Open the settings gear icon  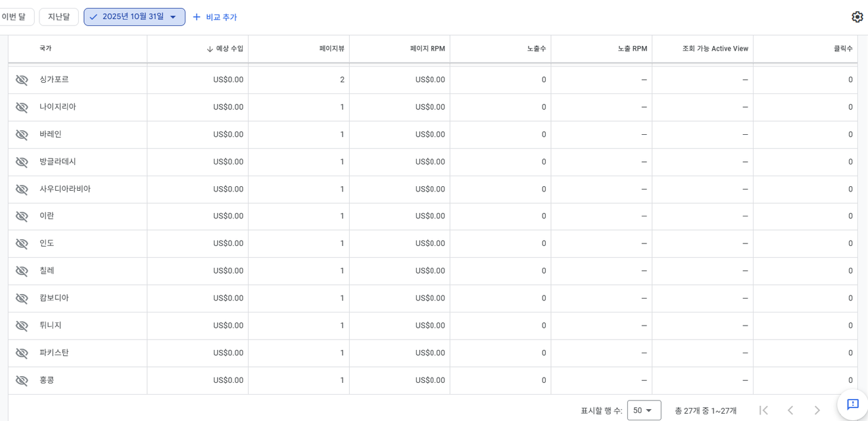(857, 17)
